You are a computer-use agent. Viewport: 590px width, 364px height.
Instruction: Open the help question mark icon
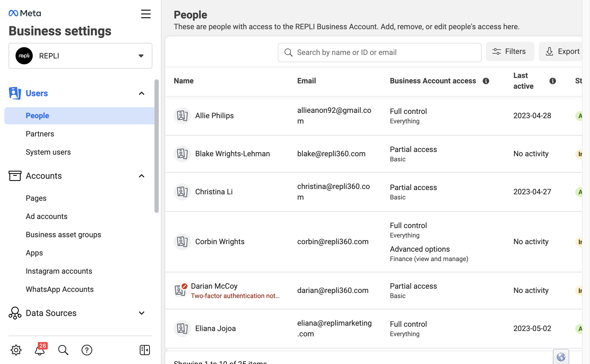(87, 350)
